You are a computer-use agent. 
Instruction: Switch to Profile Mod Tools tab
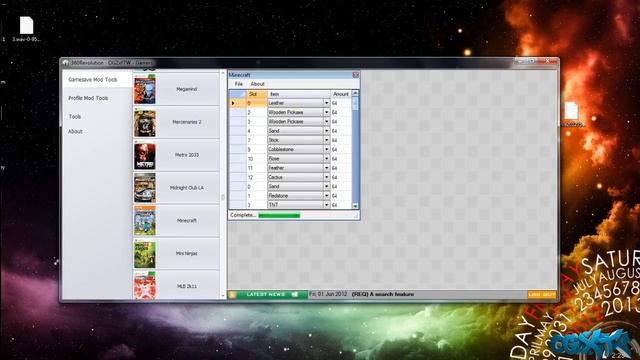pyautogui.click(x=88, y=98)
